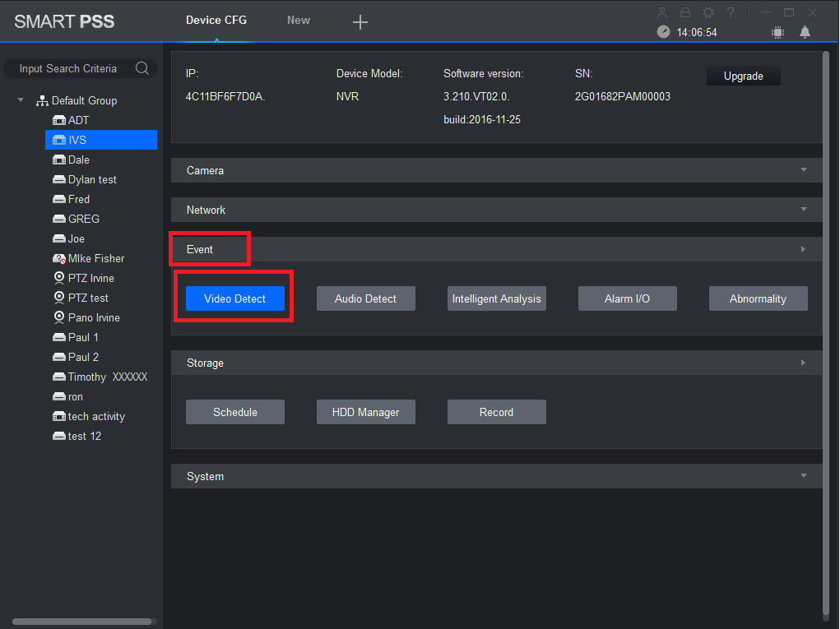The height and width of the screenshot is (629, 840).
Task: Click the CPU chip status icon
Action: (777, 32)
